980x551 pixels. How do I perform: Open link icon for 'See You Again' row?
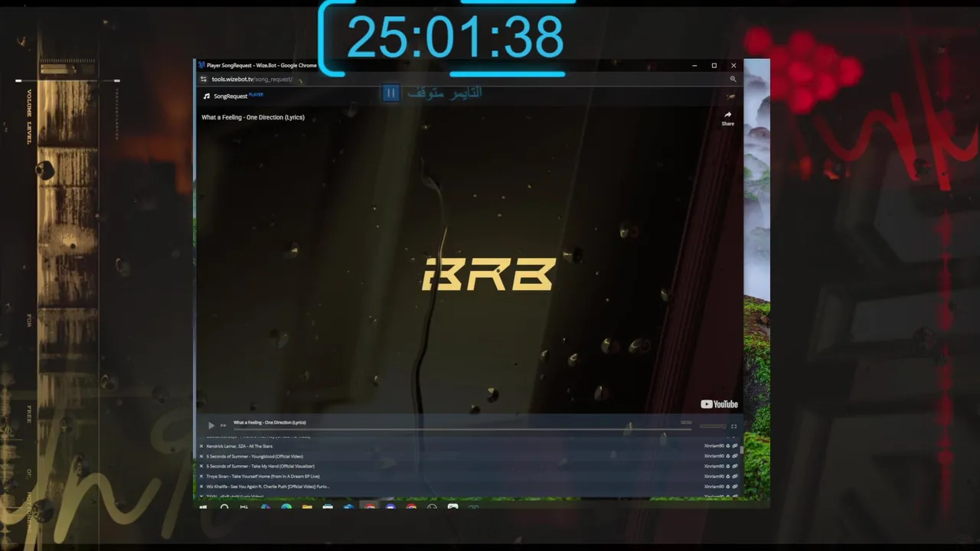[x=735, y=486]
